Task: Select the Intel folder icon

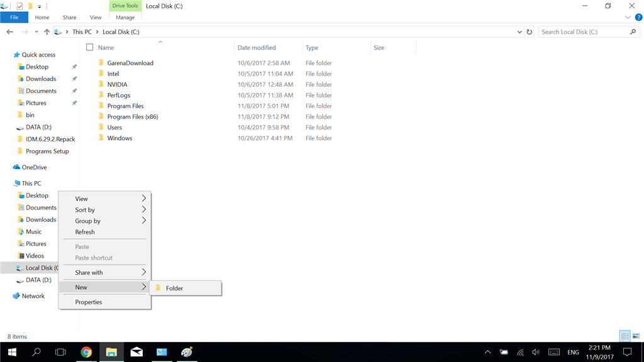Action: click(x=101, y=74)
